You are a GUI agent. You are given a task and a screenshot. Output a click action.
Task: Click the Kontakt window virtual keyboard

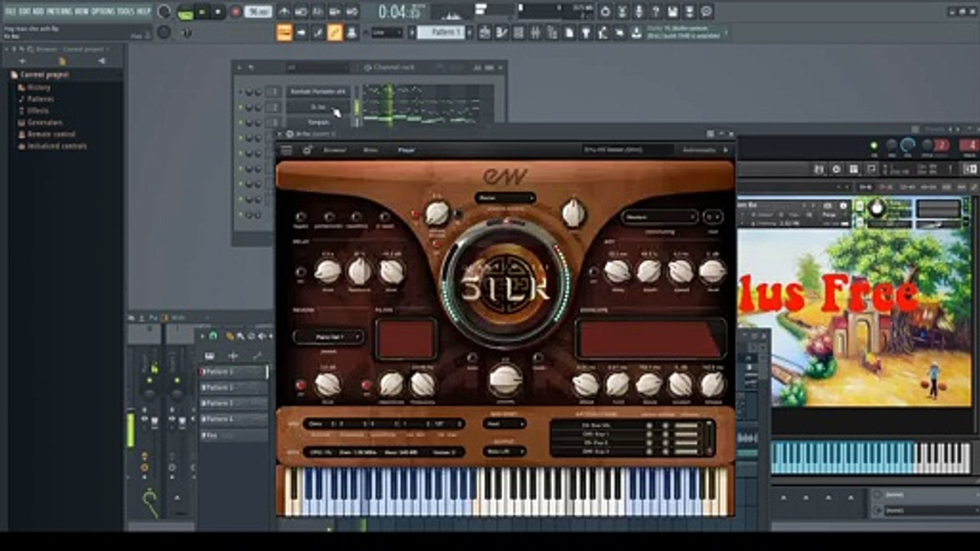coord(871,458)
